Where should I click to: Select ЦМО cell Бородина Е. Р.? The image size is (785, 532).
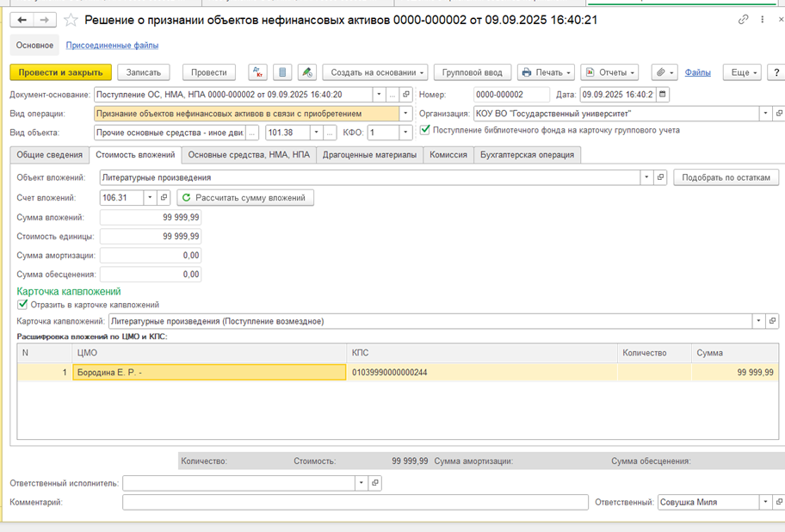pos(209,373)
